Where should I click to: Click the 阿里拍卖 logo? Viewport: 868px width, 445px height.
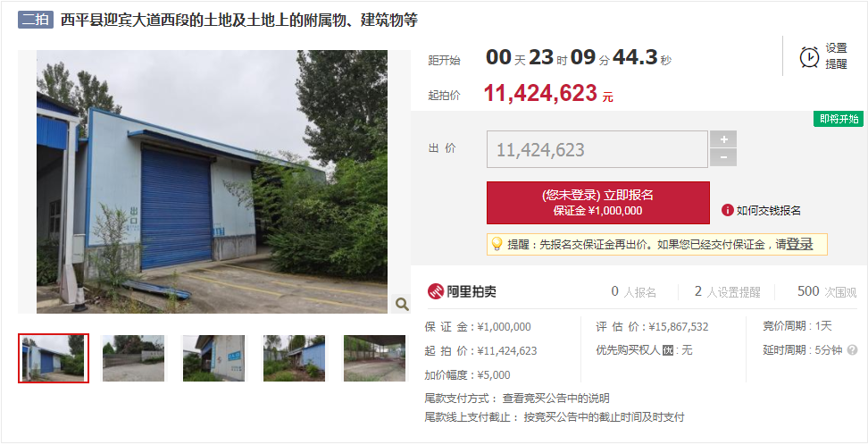pyautogui.click(x=462, y=291)
